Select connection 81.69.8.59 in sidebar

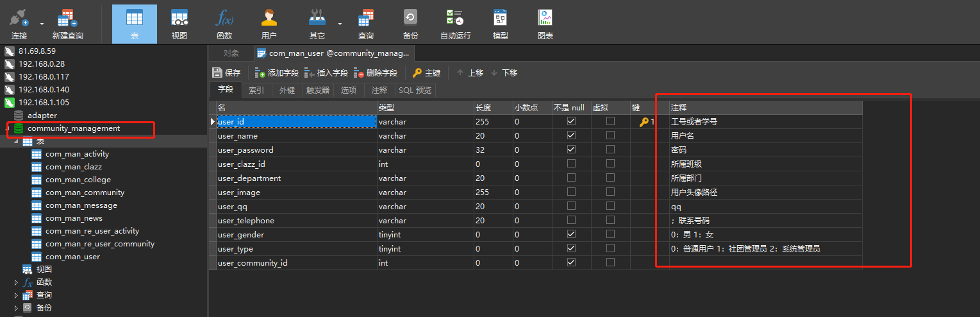[37, 51]
